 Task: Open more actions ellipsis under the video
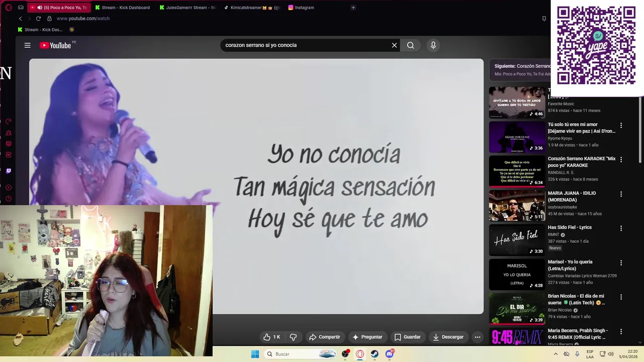click(477, 337)
